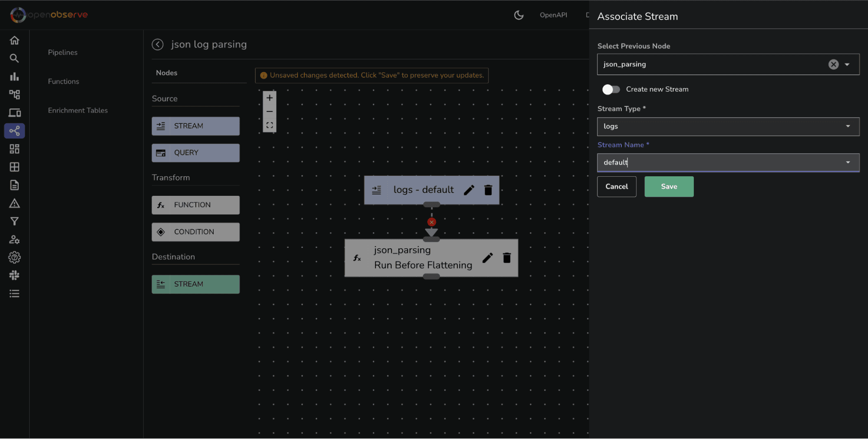Open Enrichment Tables

(x=78, y=110)
